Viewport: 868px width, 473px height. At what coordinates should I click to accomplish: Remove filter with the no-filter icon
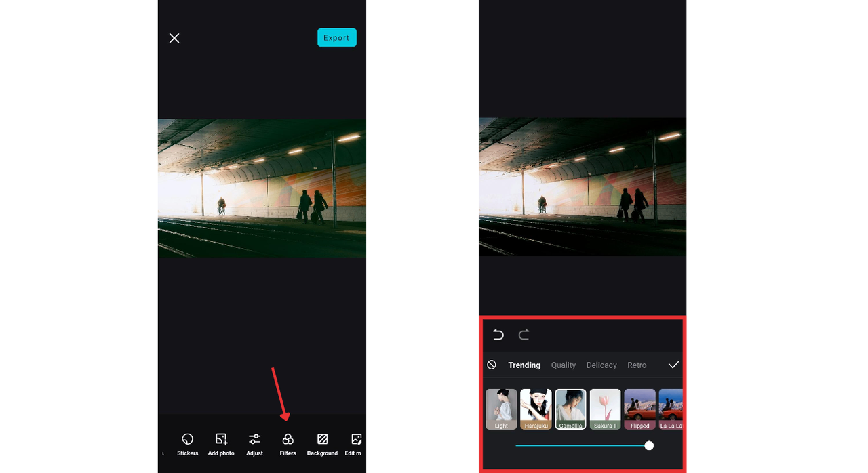[x=492, y=365]
